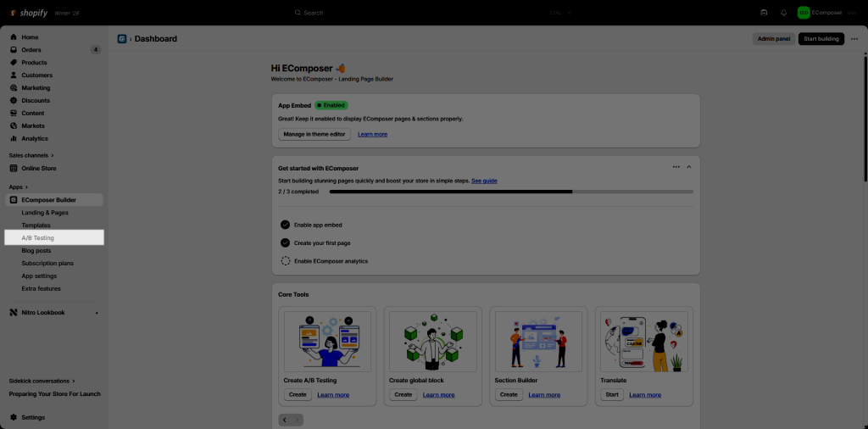The image size is (868, 429).
Task: Click the setup progress bar
Action: point(510,192)
